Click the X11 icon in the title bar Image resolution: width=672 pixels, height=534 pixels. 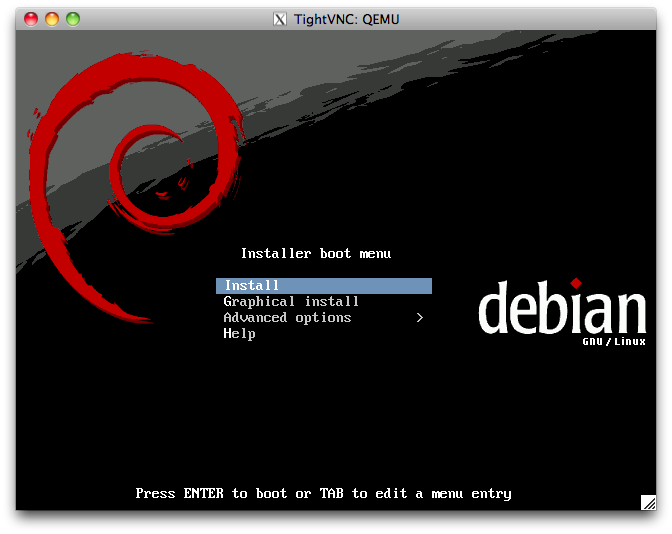(x=280, y=19)
